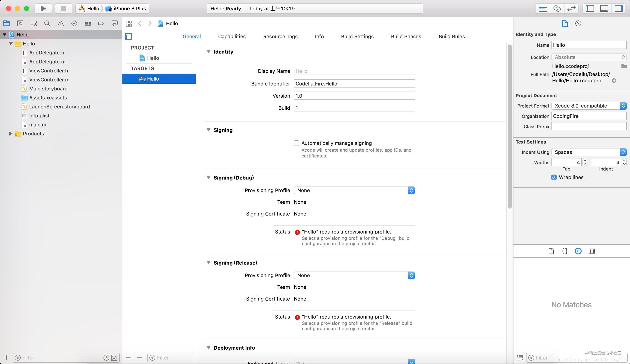Open the related items grid menu
Screen dimensions: 630x364
click(x=129, y=23)
